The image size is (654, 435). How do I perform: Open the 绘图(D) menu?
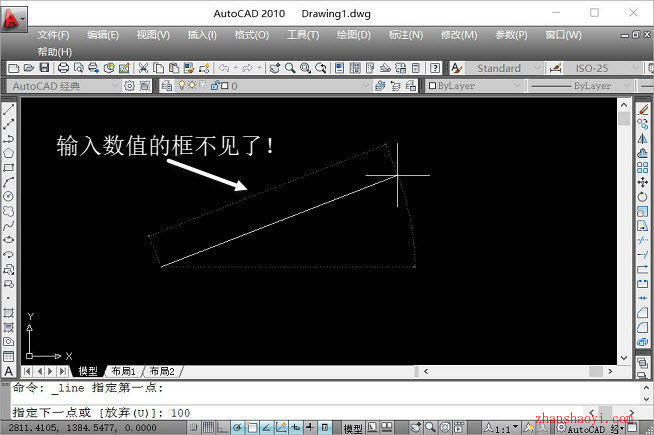(354, 35)
